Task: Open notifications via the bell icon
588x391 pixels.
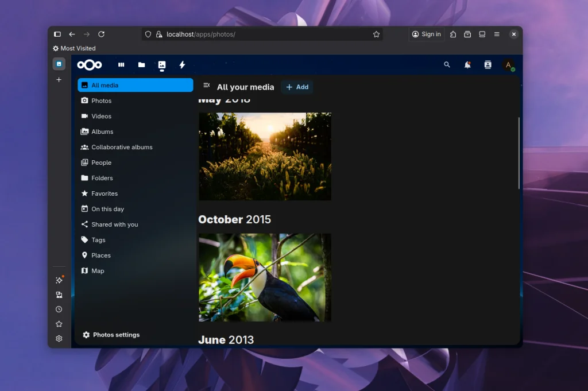Action: pos(467,64)
